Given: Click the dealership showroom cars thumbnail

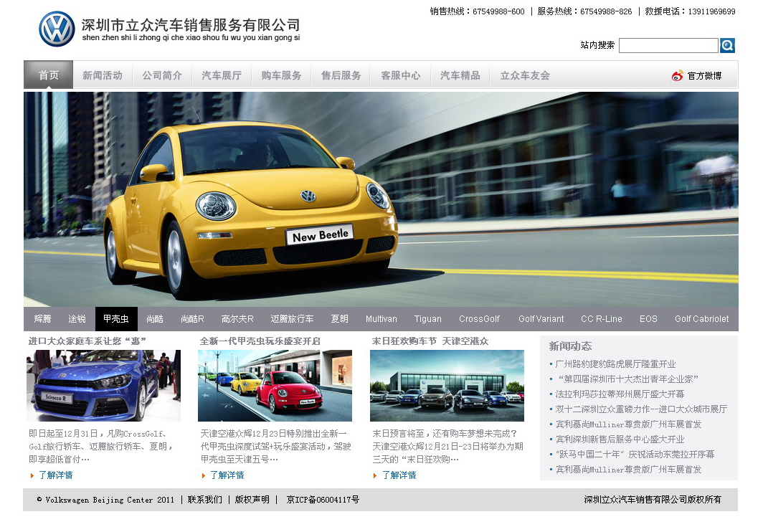Looking at the screenshot, I should 447,386.
